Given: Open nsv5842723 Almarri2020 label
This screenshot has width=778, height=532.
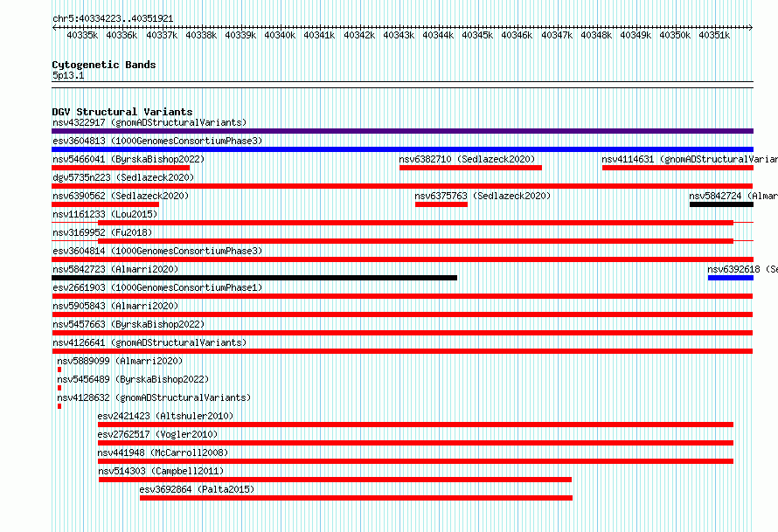Looking at the screenshot, I should [x=115, y=269].
